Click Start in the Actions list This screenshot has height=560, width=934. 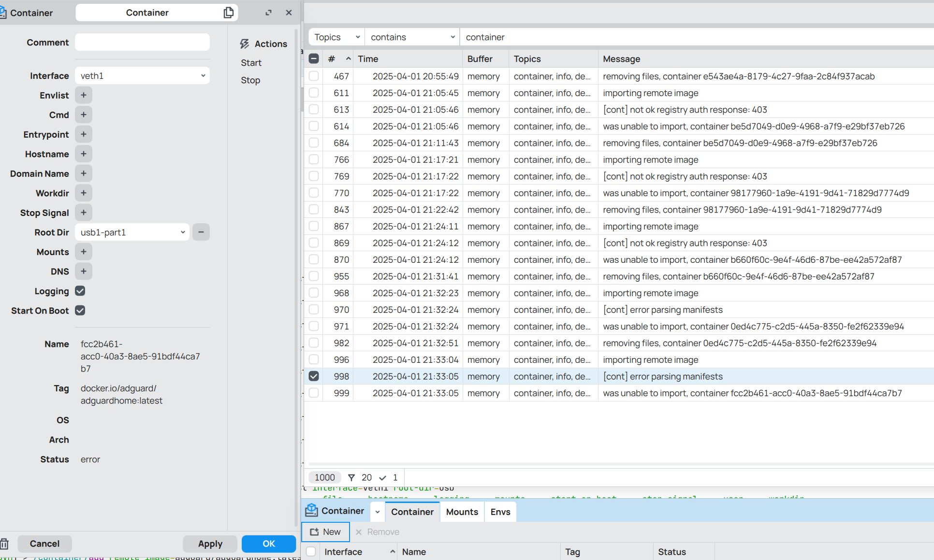tap(251, 63)
